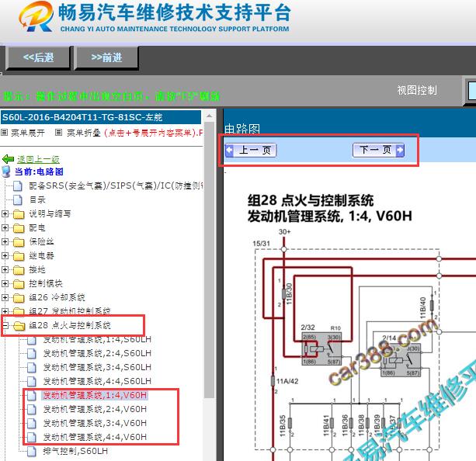Click the <<后退 back button
The image size is (476, 461).
pyautogui.click(x=39, y=57)
